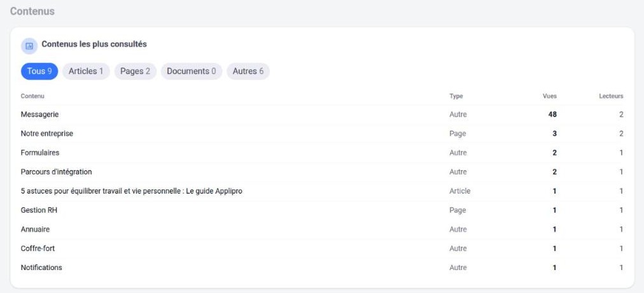Select the Formulaires content entry
The width and height of the screenshot is (644, 293).
click(322, 153)
